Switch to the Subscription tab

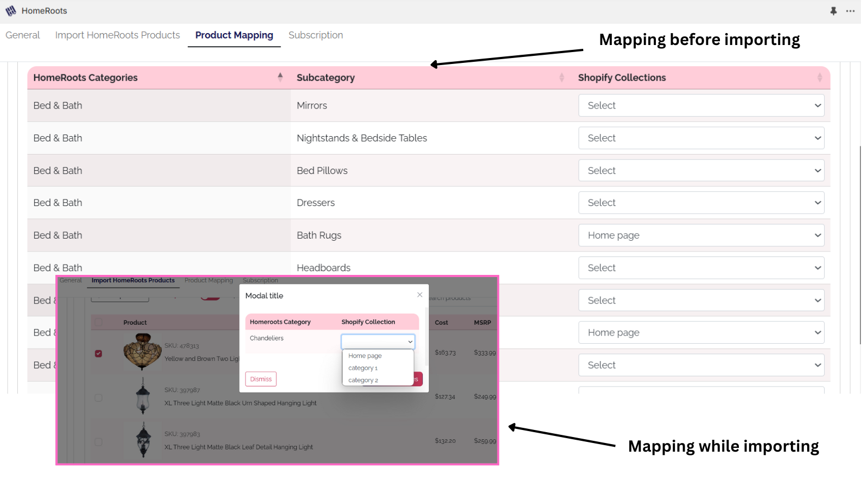point(316,35)
